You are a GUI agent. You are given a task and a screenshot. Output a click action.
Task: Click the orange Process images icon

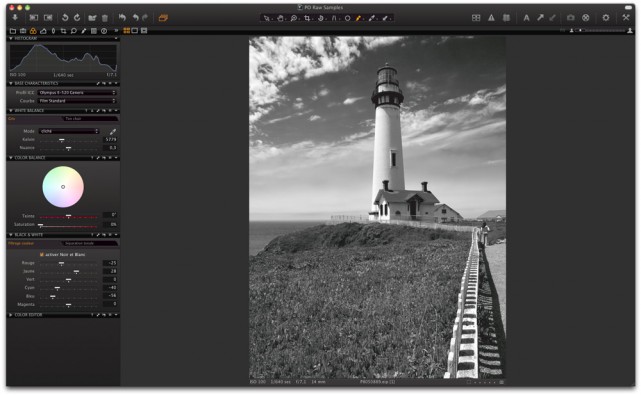click(163, 18)
